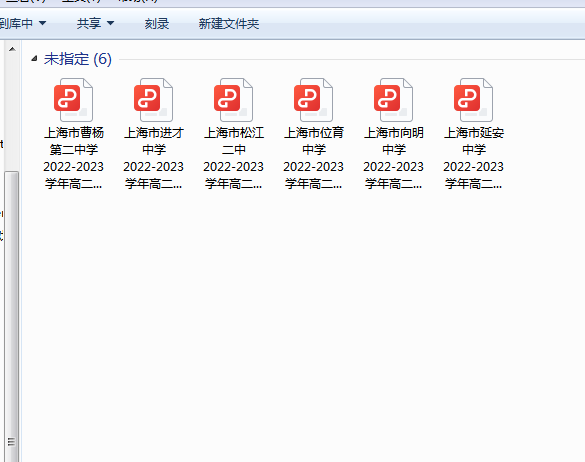Click the 上海市延安中学 file name text

click(473, 158)
